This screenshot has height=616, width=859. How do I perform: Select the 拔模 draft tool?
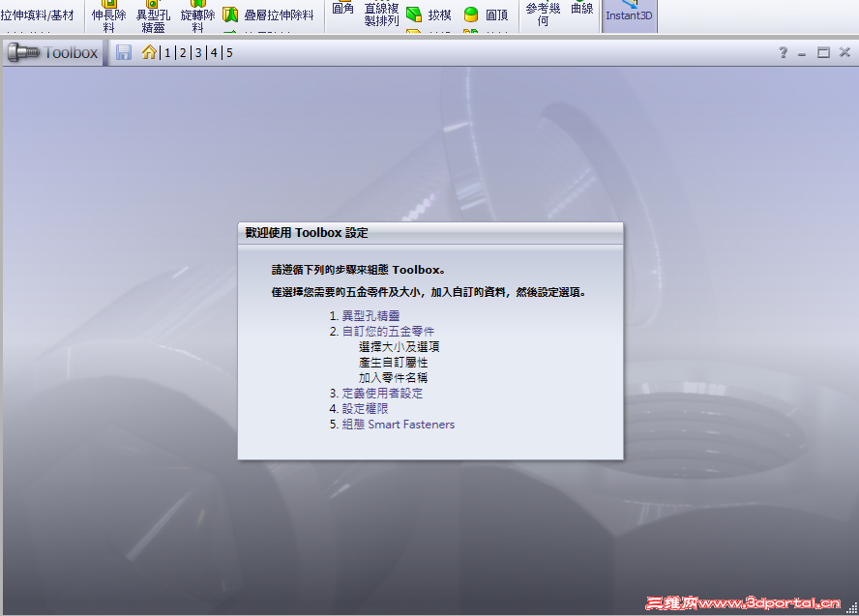tap(429, 15)
